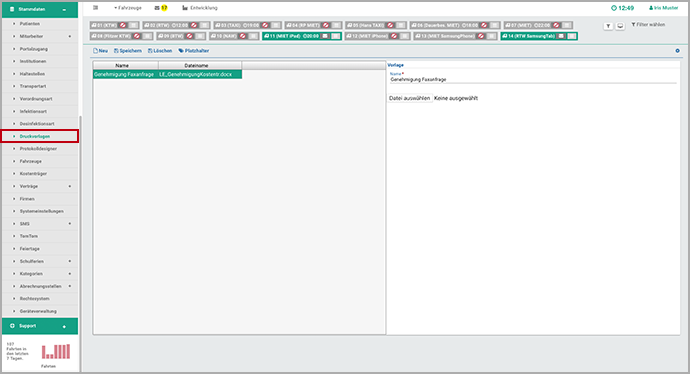This screenshot has height=374, width=690.
Task: Click the Name column header
Action: click(125, 66)
